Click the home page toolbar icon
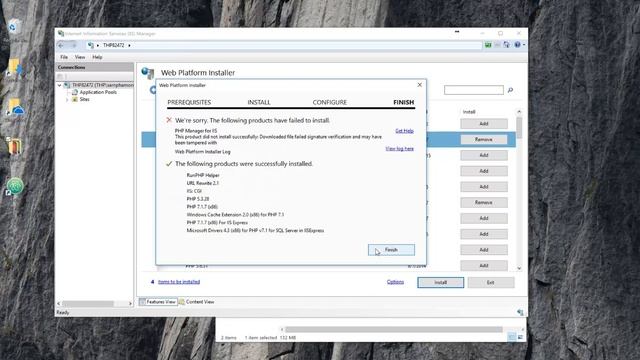Image resolution: width=640 pixels, height=360 pixels. (507, 45)
